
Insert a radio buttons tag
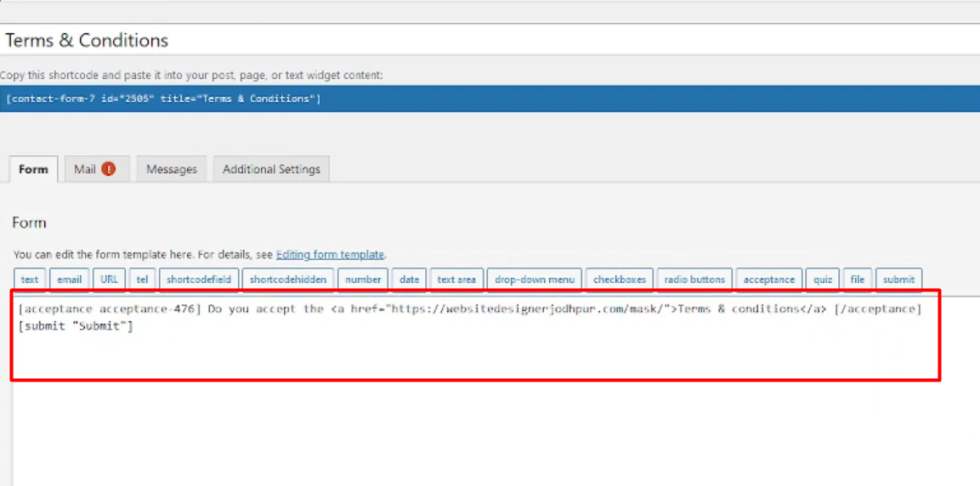[x=695, y=279]
